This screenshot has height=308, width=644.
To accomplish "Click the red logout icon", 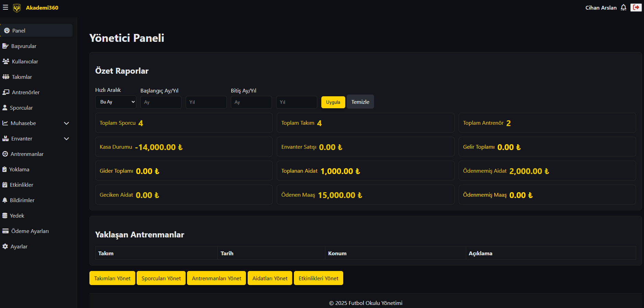I will pos(636,8).
